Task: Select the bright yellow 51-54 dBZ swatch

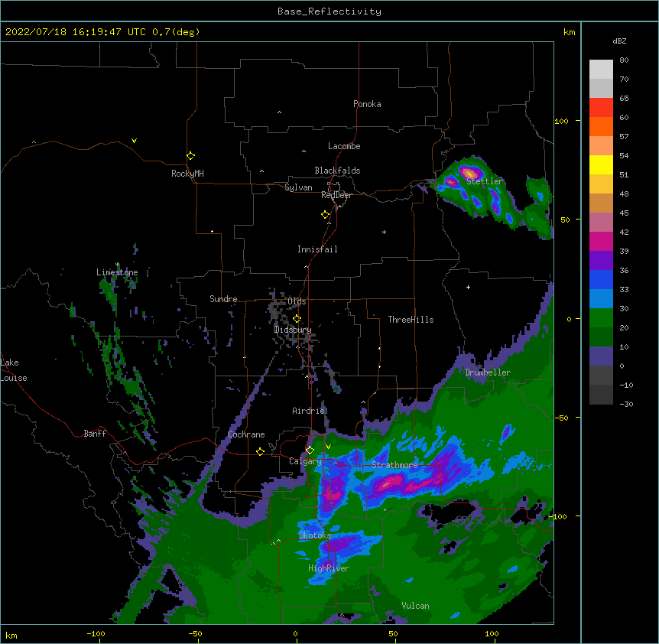Action: [x=601, y=164]
